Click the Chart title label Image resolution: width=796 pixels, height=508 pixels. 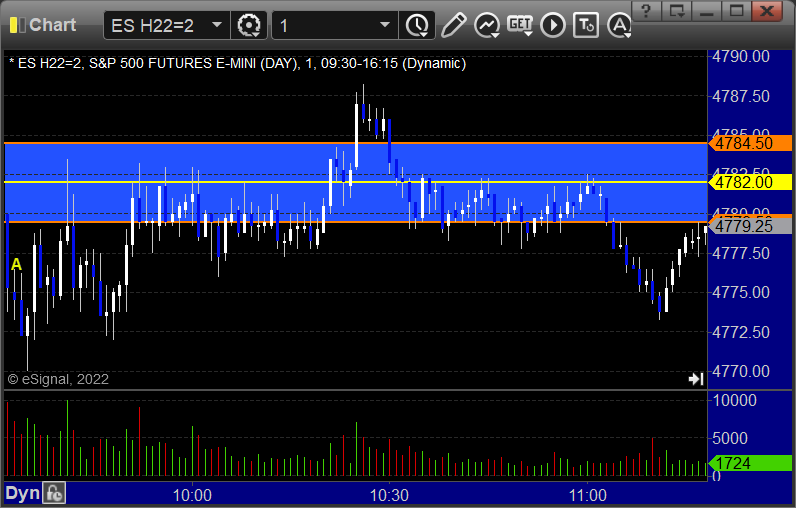click(52, 25)
